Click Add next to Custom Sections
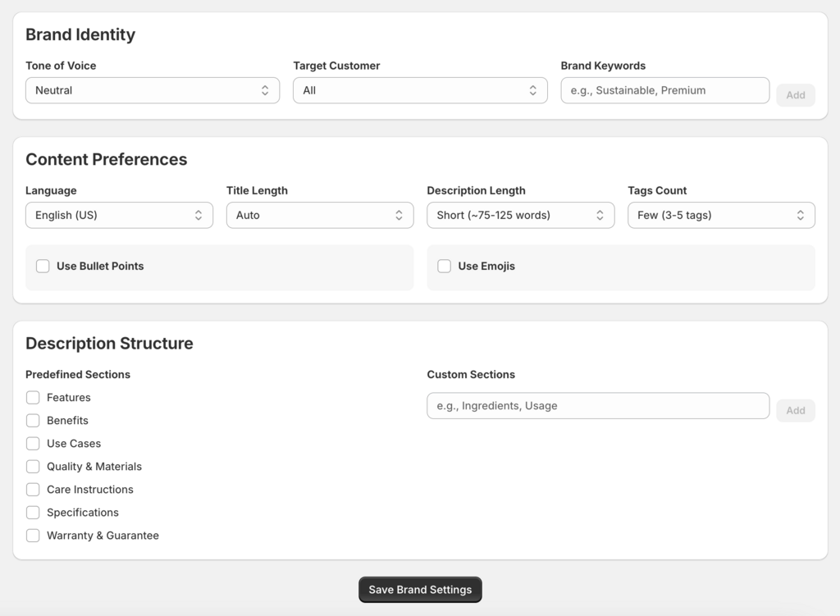Image resolution: width=840 pixels, height=616 pixels. pyautogui.click(x=795, y=410)
